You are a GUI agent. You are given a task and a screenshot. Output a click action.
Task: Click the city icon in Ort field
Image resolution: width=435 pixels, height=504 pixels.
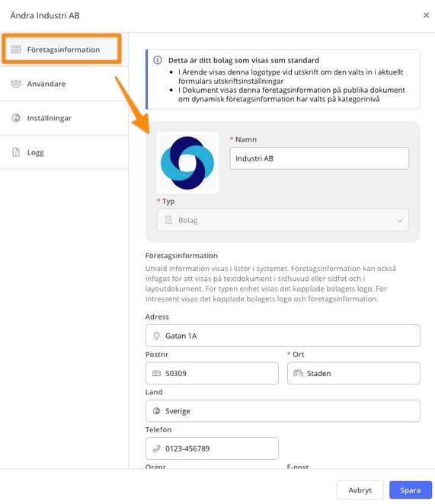click(x=298, y=373)
